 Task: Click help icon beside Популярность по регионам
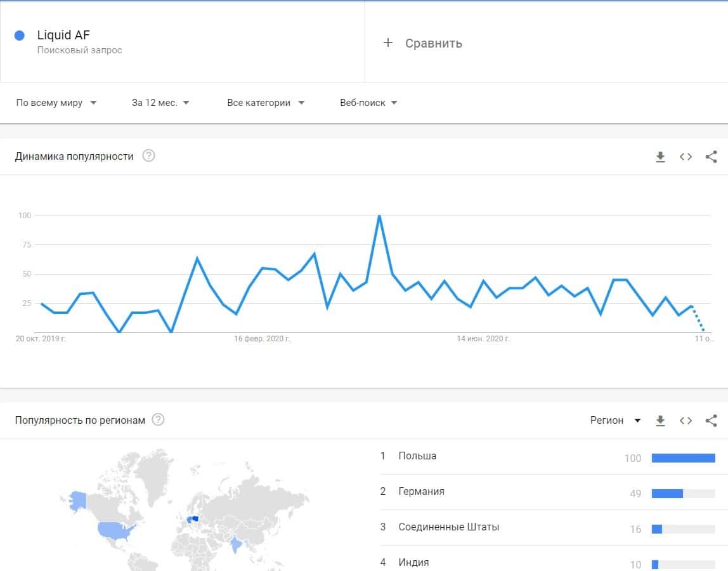(158, 419)
